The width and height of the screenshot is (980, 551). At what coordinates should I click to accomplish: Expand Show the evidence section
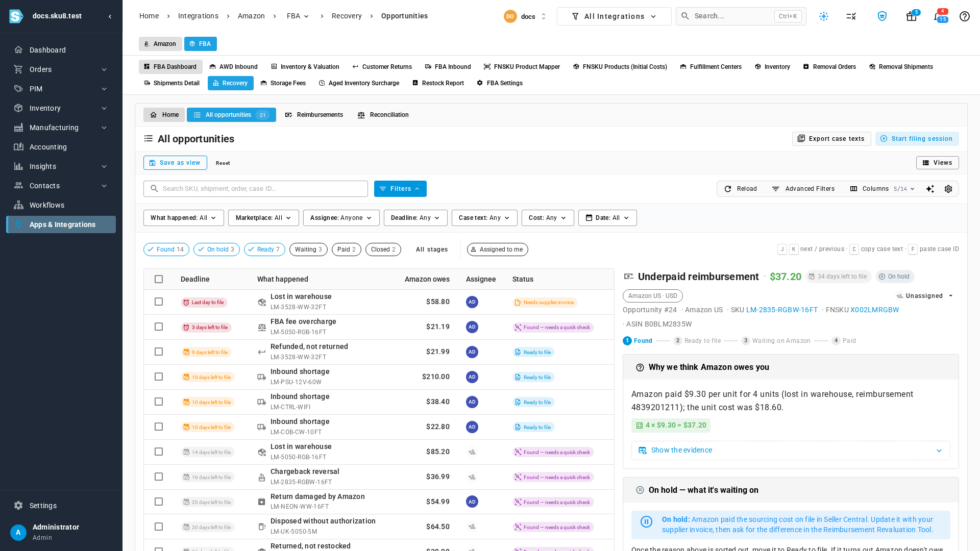point(791,450)
